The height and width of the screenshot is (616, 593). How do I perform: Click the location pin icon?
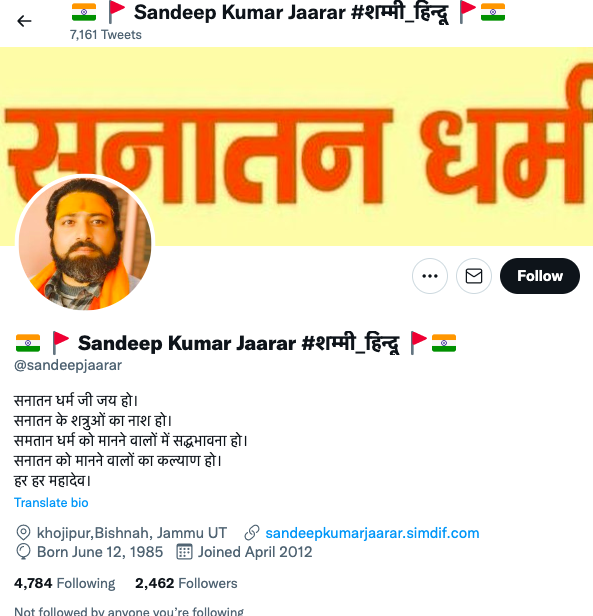[23, 533]
